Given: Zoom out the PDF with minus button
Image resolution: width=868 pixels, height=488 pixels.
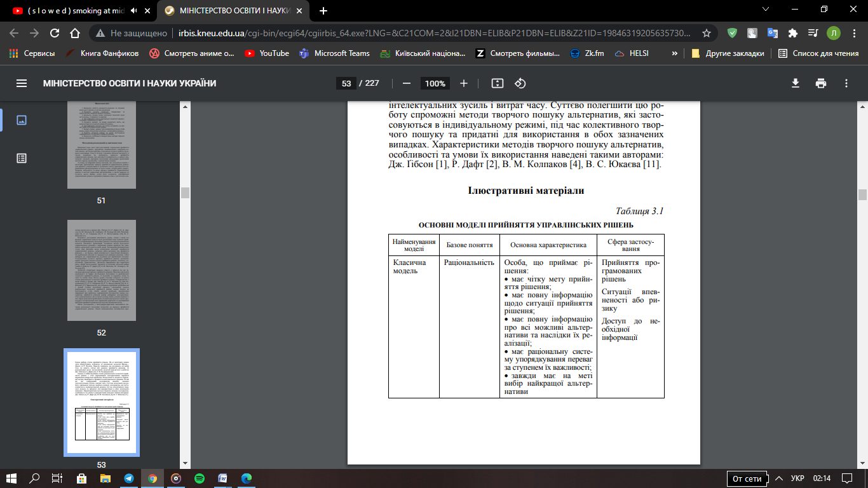Looking at the screenshot, I should [x=407, y=83].
